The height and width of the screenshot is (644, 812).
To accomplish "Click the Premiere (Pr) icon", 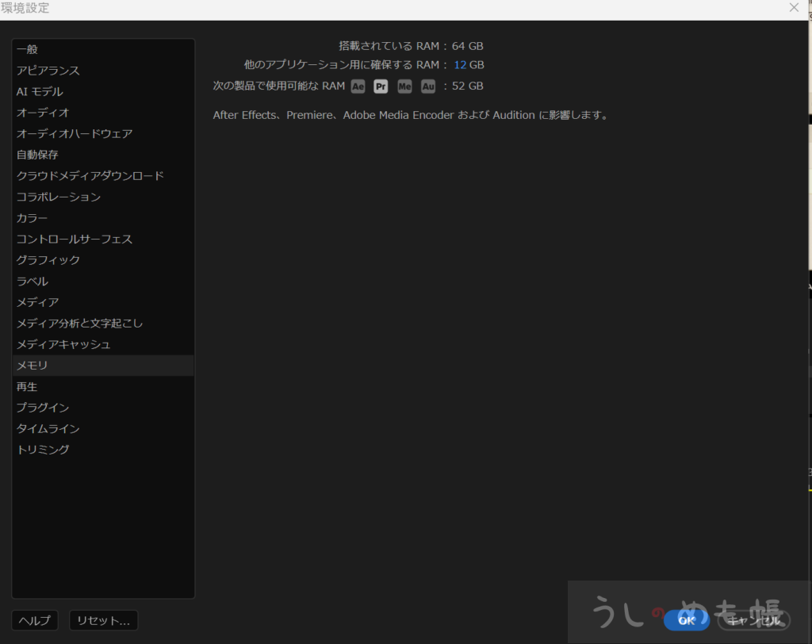I will click(x=381, y=86).
